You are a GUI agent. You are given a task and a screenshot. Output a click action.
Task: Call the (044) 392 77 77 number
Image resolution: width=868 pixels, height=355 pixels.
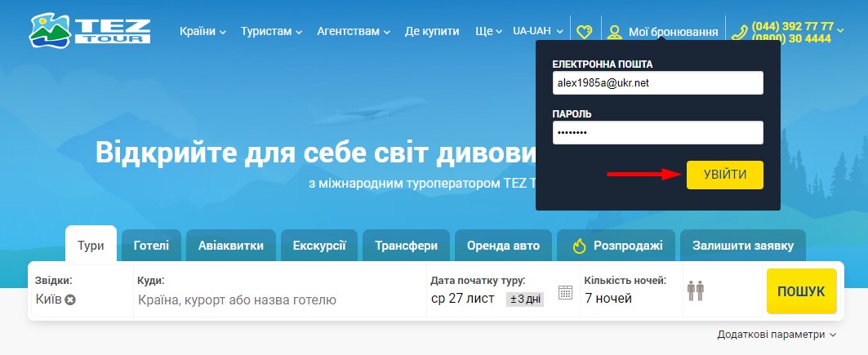tap(792, 27)
